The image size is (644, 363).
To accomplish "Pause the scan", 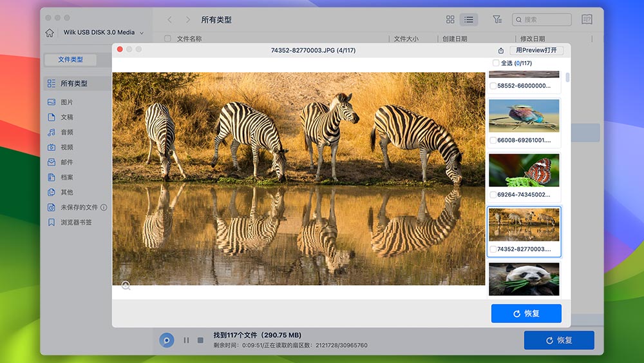I will coord(187,340).
